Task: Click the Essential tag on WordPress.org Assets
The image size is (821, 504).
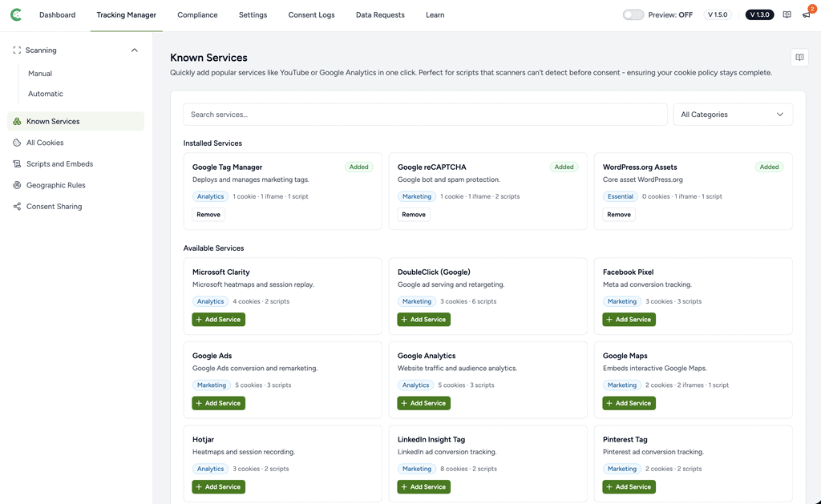Action: [x=621, y=196]
